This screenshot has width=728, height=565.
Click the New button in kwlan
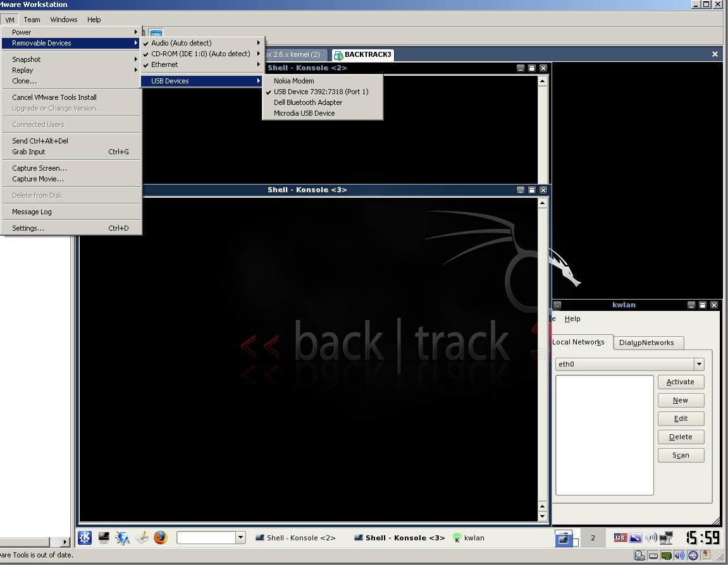681,400
